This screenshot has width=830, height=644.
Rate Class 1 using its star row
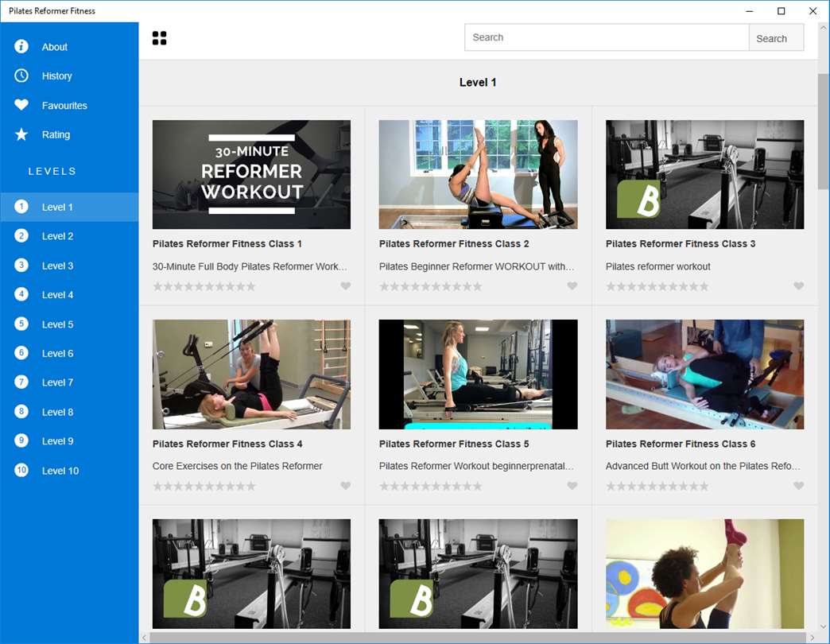click(x=204, y=286)
